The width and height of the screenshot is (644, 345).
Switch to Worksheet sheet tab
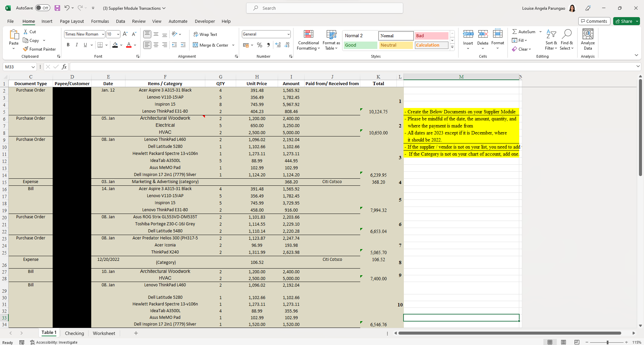point(104,333)
